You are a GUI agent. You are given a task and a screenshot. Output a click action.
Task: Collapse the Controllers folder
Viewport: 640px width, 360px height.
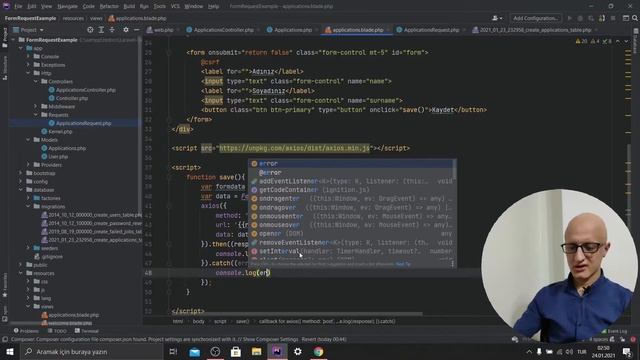(36, 81)
